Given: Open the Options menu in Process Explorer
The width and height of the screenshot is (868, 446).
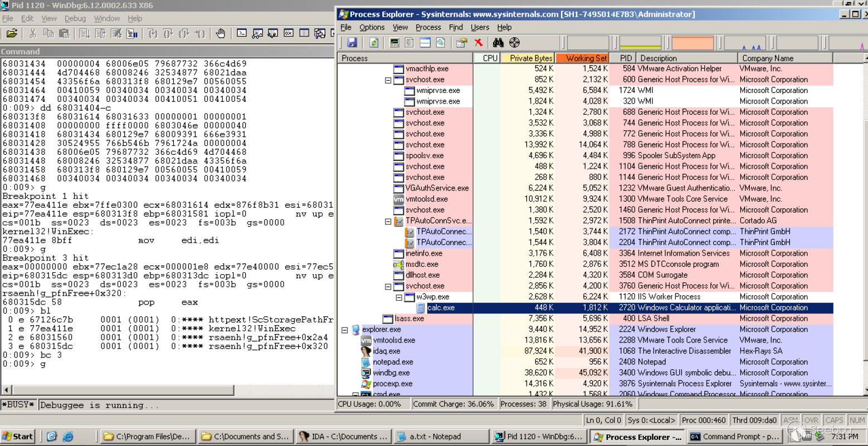Looking at the screenshot, I should click(x=372, y=27).
